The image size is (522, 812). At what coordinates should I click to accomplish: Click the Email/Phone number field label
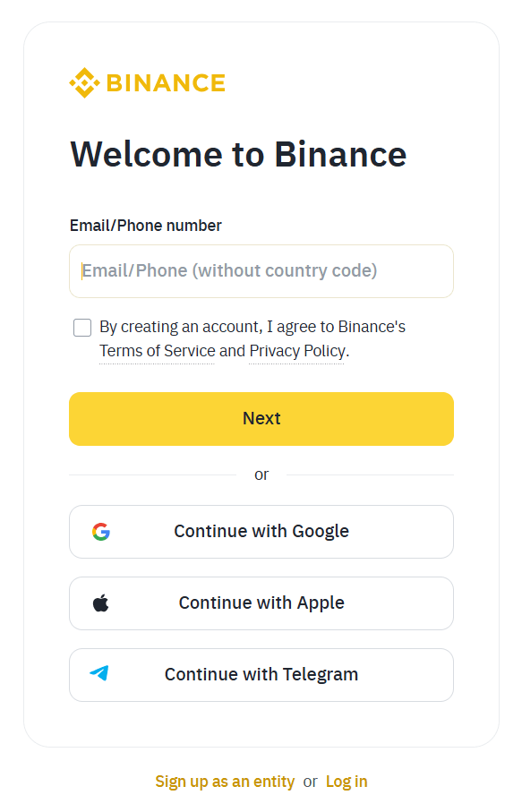145,225
